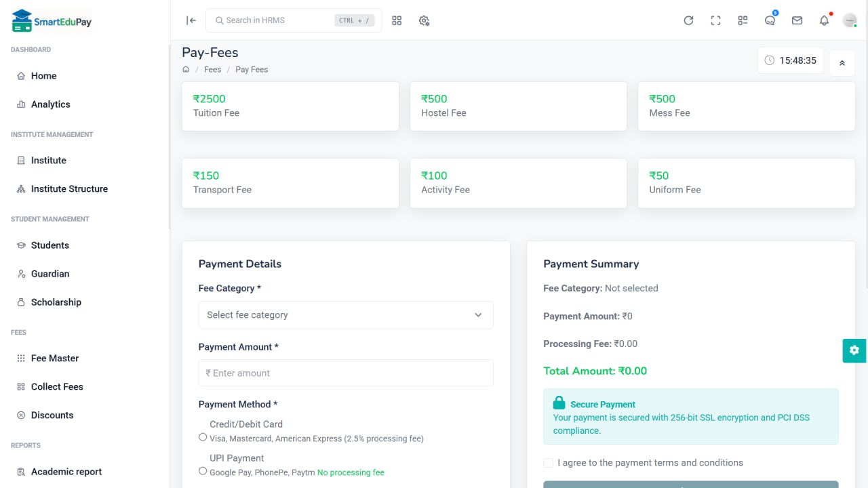
Task: Collapse the page header using the chevron button
Action: (x=842, y=62)
